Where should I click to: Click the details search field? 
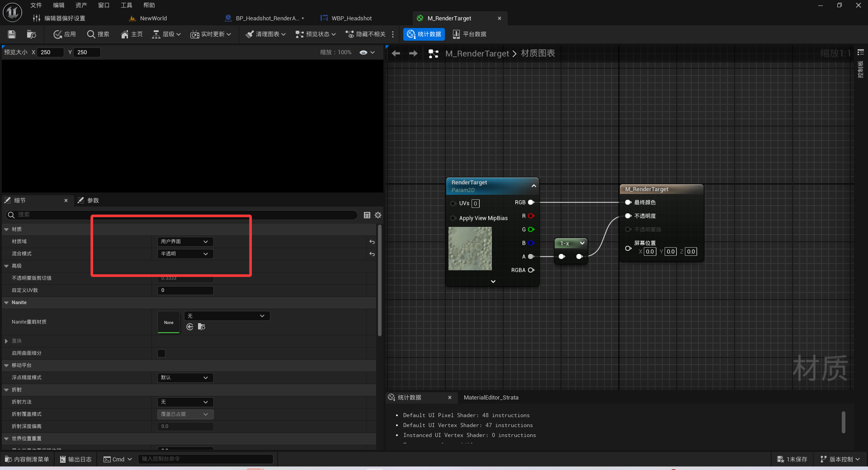click(x=182, y=215)
